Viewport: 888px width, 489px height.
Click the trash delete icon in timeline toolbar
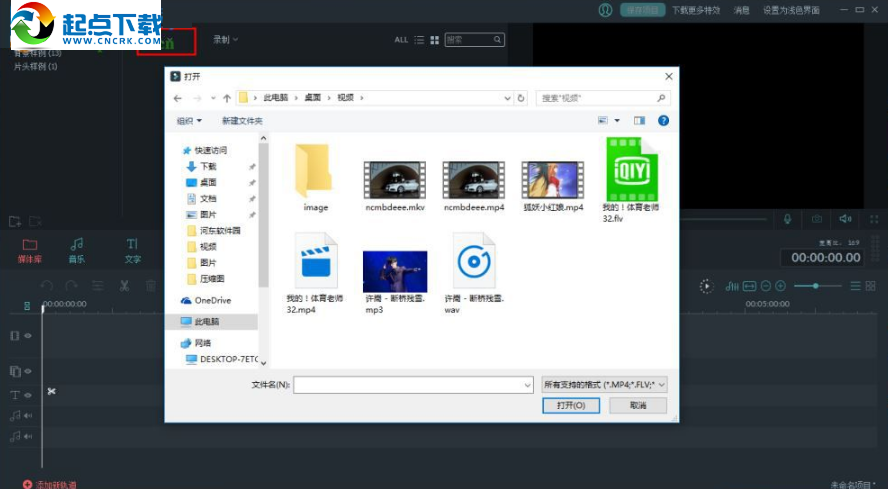point(151,286)
